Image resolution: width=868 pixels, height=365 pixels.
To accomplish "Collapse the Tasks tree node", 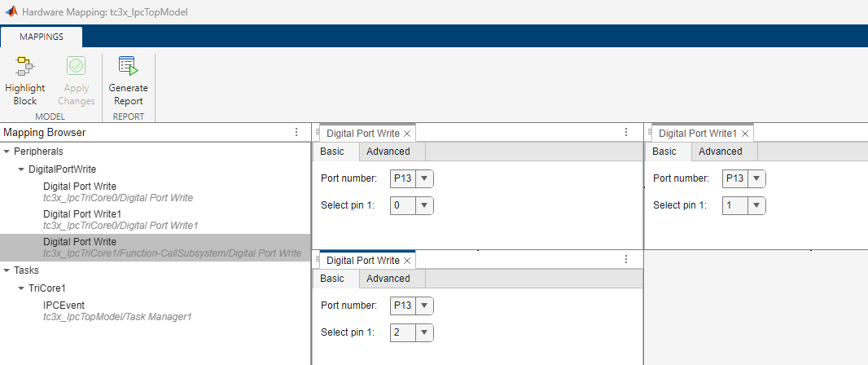I will click(7, 270).
